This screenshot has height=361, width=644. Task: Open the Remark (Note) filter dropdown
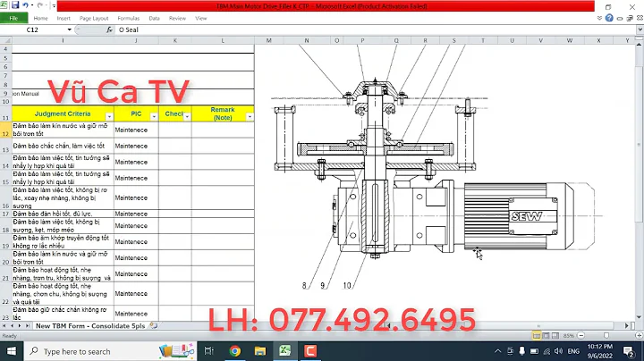coord(250,117)
